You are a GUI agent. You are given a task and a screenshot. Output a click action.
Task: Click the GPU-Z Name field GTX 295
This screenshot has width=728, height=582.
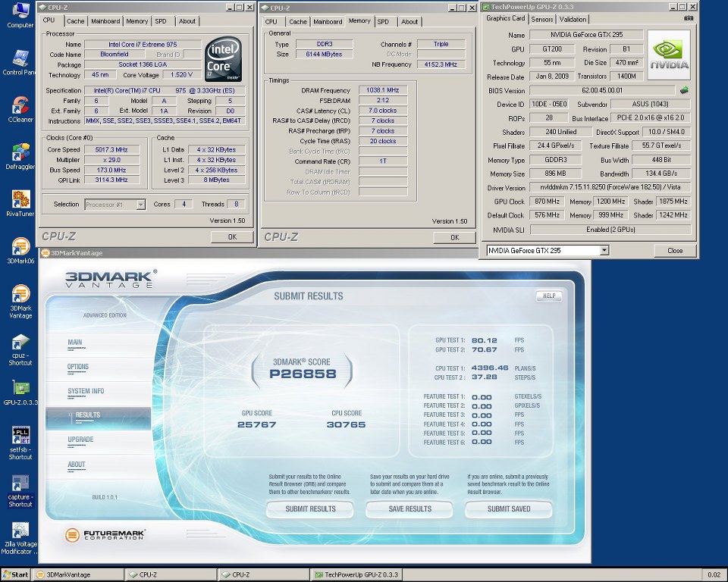tap(586, 35)
